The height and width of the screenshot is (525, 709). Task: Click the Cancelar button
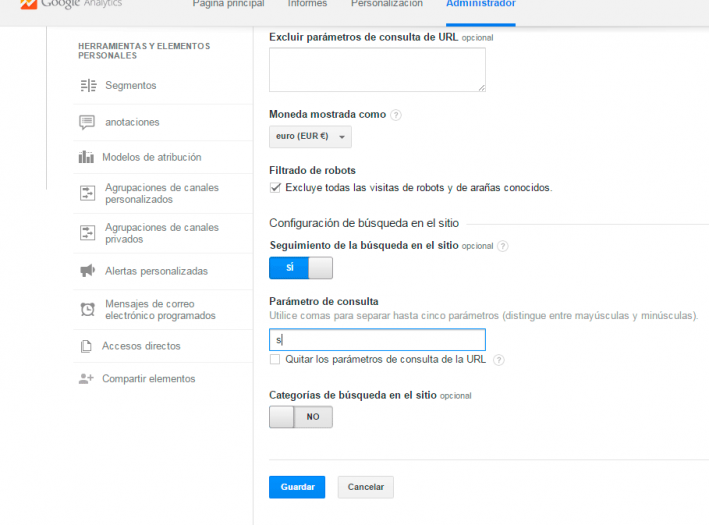pyautogui.click(x=366, y=487)
